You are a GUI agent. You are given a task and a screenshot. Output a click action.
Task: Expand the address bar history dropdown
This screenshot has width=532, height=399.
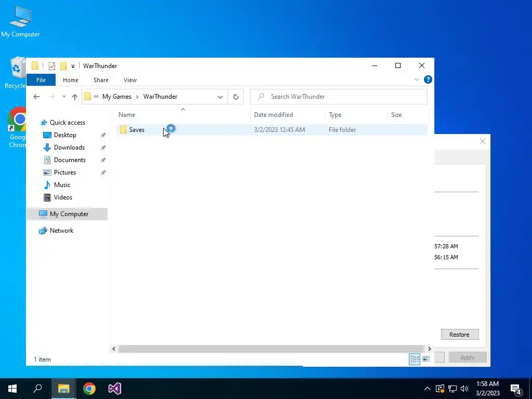[x=220, y=97]
